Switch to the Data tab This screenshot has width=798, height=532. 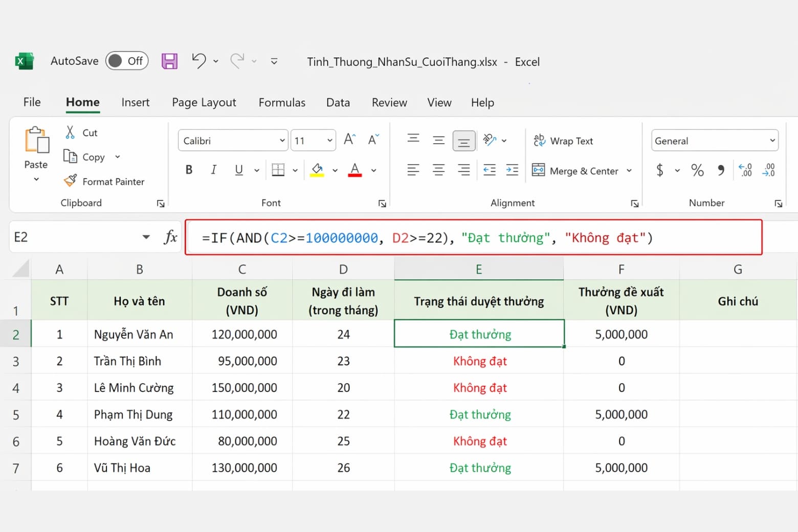(338, 102)
